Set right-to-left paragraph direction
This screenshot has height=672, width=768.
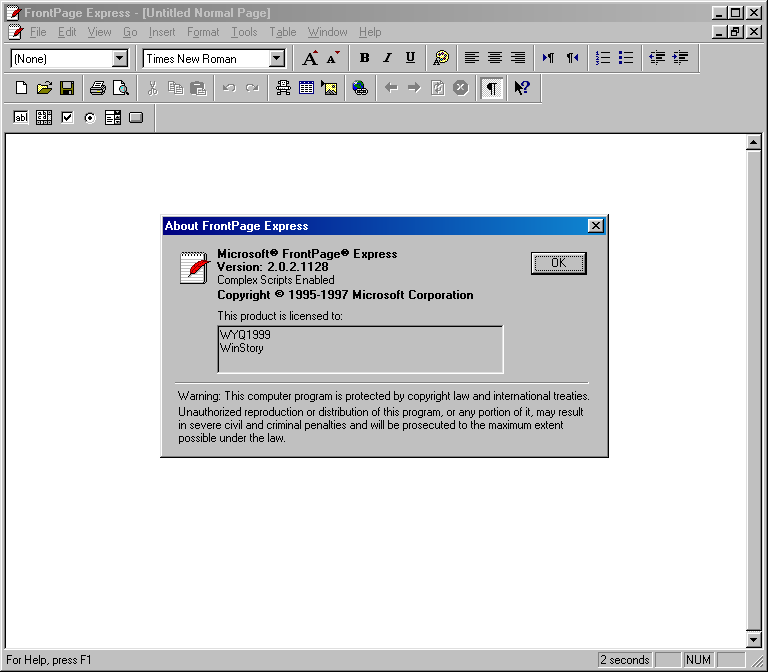[x=572, y=58]
